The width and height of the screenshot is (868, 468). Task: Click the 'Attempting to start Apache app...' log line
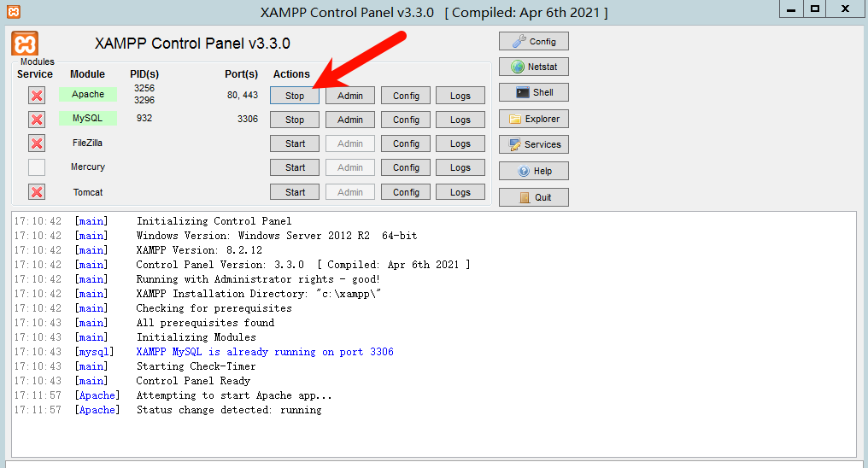point(234,395)
